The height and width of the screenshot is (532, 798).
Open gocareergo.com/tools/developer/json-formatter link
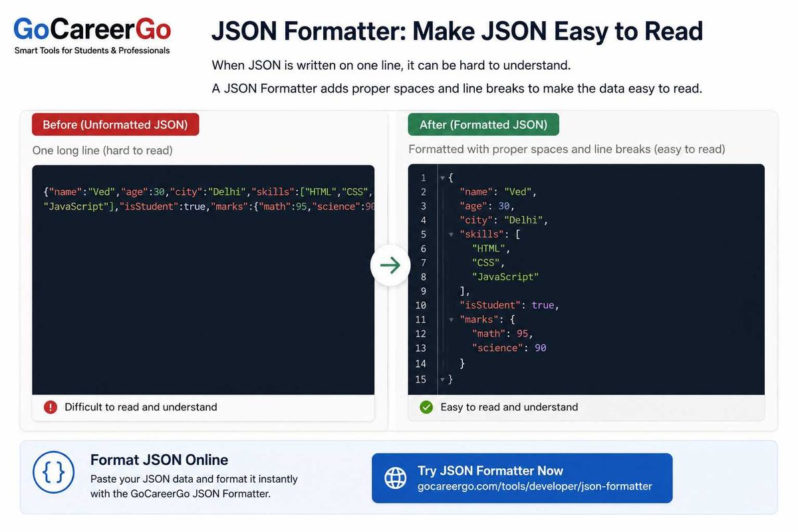pyautogui.click(x=535, y=486)
